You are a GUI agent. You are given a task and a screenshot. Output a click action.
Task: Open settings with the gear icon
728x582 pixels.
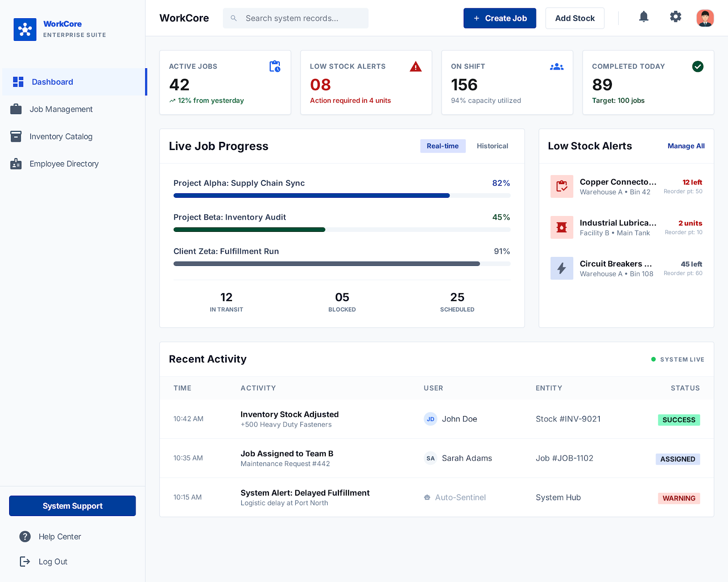(x=675, y=16)
